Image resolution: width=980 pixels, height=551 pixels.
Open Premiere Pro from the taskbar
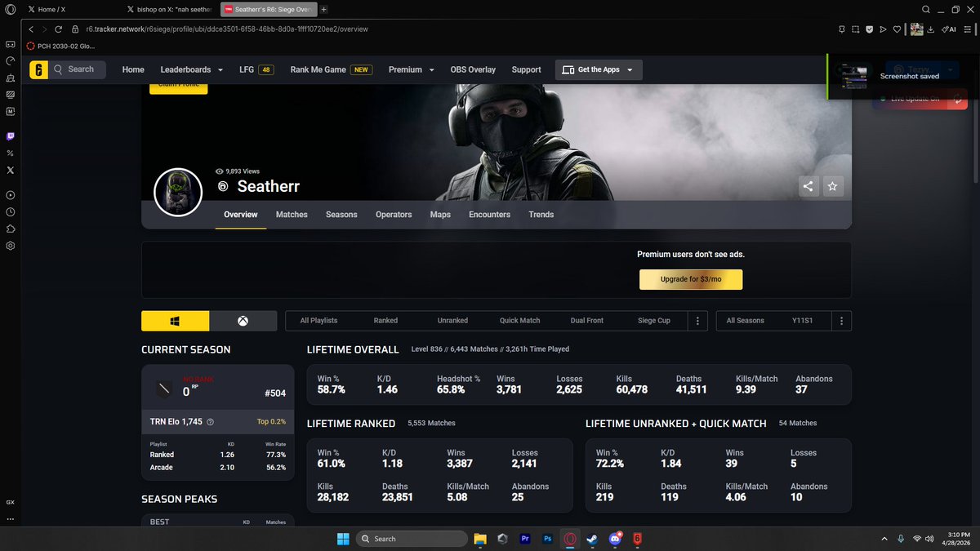[525, 539]
